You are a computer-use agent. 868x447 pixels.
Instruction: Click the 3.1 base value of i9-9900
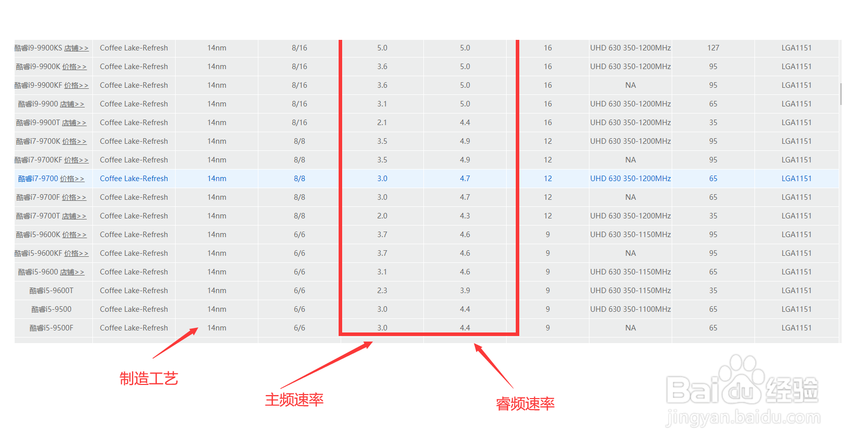[382, 104]
